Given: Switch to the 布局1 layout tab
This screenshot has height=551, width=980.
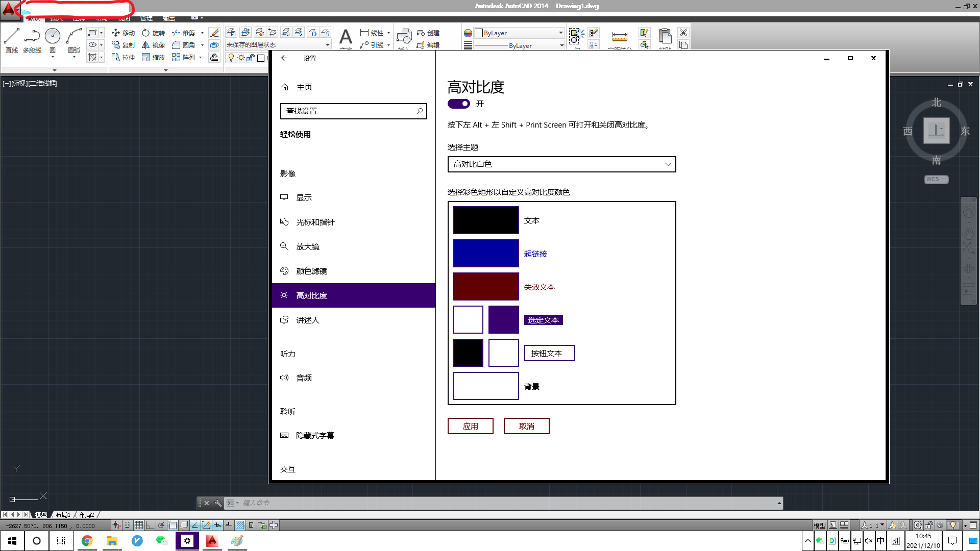Looking at the screenshot, I should coord(62,515).
